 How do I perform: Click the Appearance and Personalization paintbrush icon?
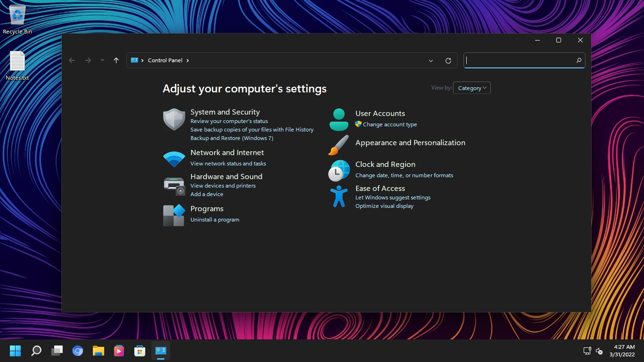(x=339, y=145)
